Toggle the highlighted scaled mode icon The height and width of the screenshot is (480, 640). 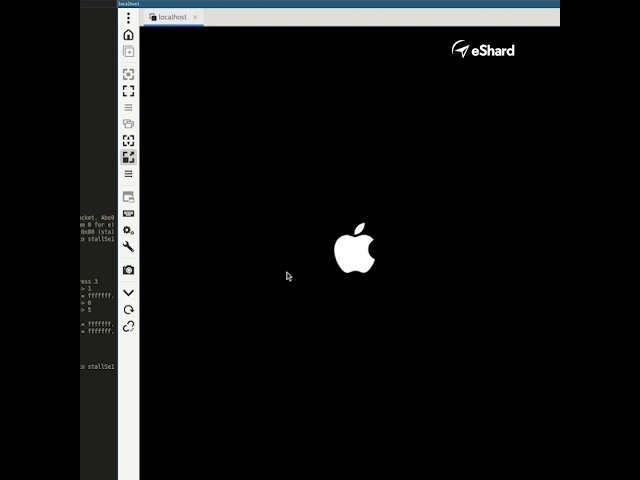(129, 157)
